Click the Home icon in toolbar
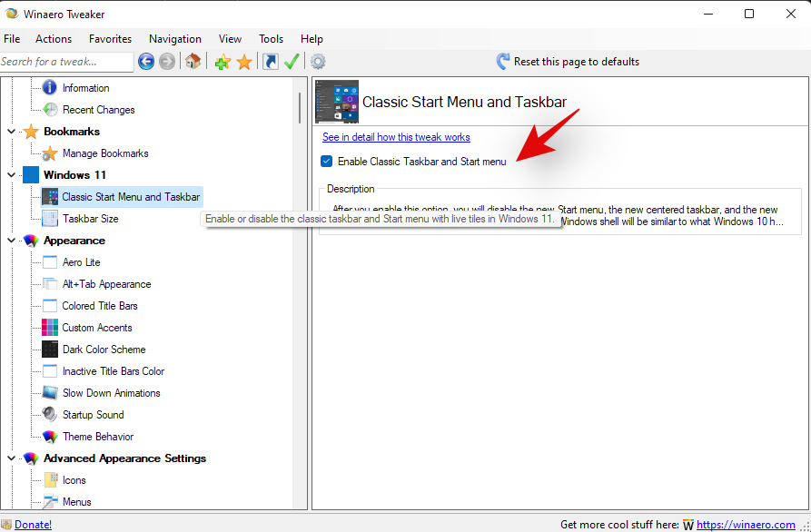Screen dimensions: 811x532 point(193,62)
